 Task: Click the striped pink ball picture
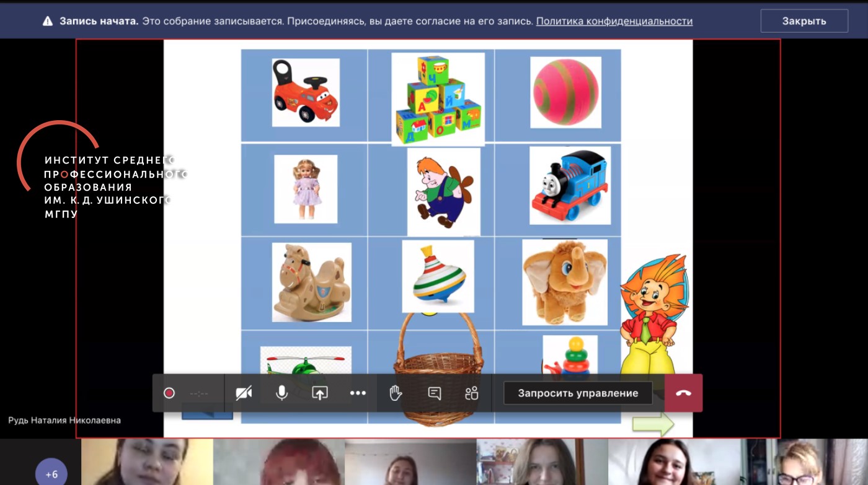point(565,93)
